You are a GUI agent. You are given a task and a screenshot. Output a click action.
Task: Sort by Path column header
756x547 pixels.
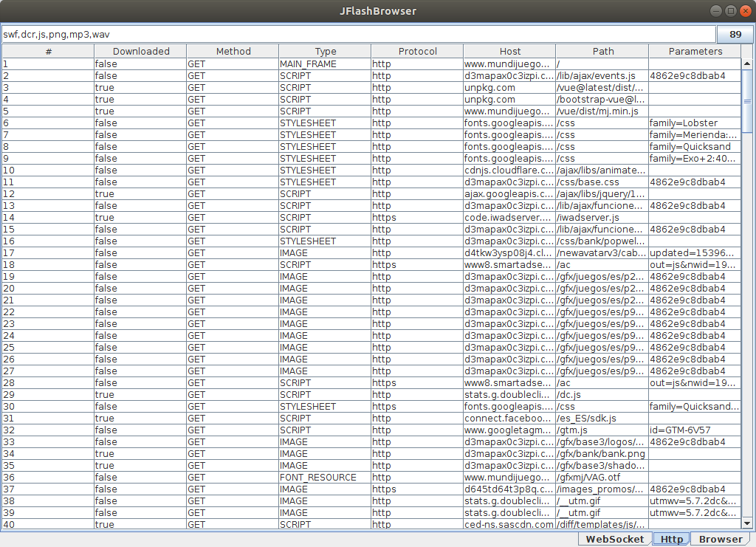602,51
